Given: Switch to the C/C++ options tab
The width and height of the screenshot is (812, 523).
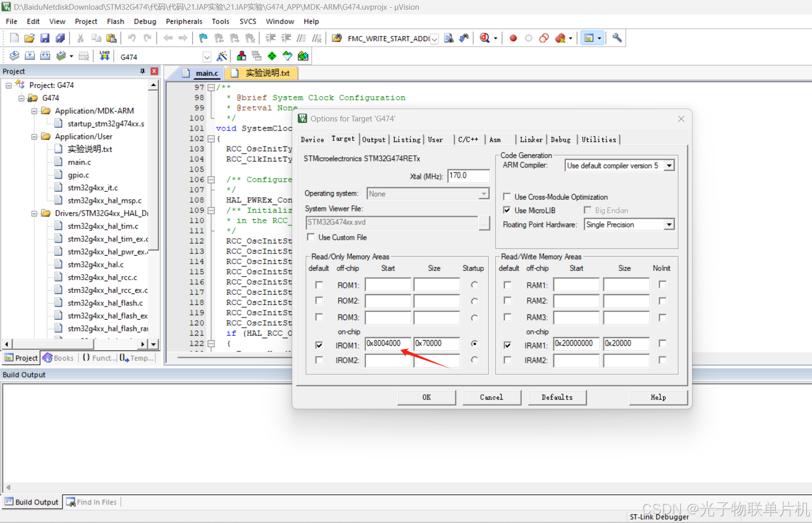Looking at the screenshot, I should click(x=469, y=139).
